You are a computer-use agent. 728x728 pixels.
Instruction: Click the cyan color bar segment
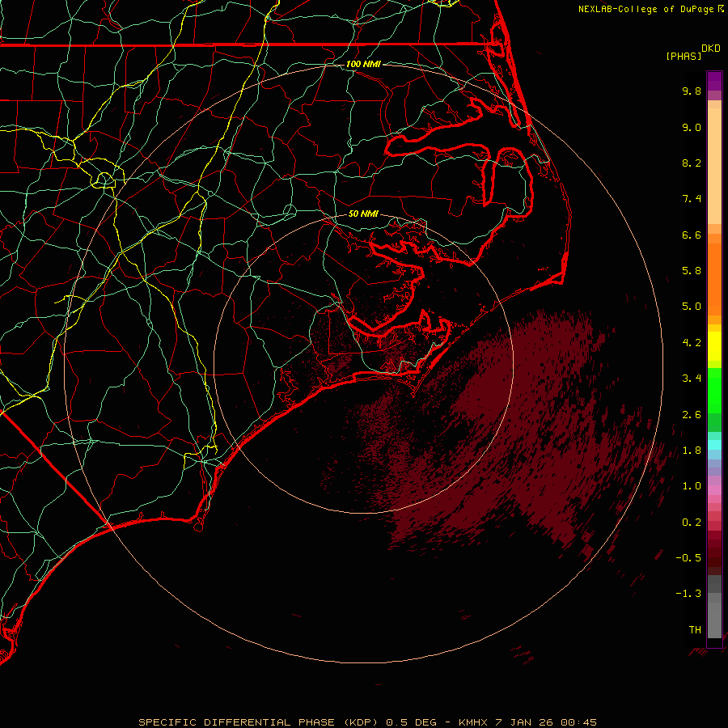[x=714, y=445]
